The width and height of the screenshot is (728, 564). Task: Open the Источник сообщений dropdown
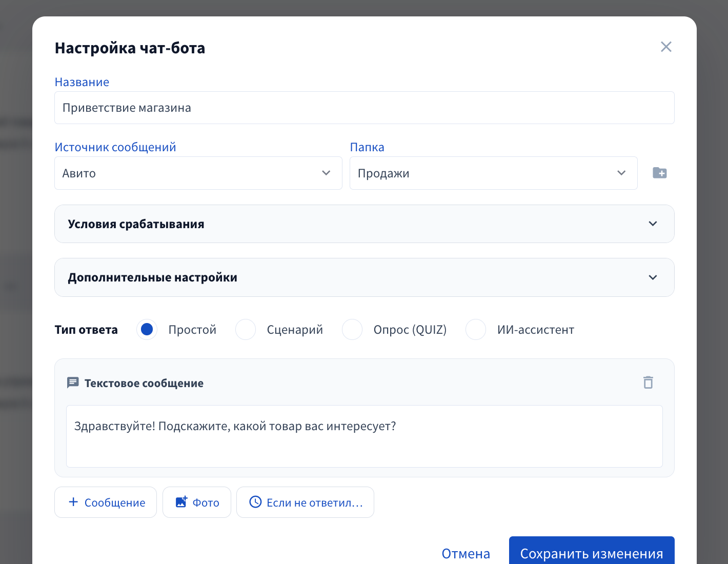click(x=198, y=173)
